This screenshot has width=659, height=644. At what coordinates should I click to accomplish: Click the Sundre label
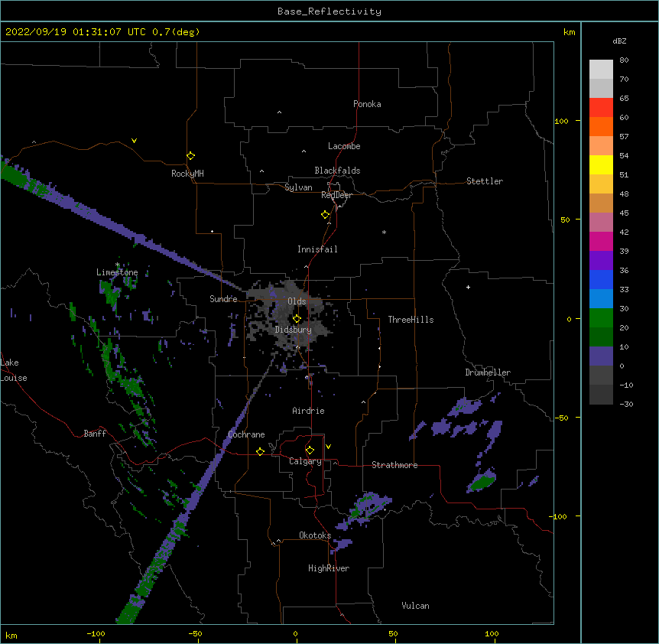223,299
